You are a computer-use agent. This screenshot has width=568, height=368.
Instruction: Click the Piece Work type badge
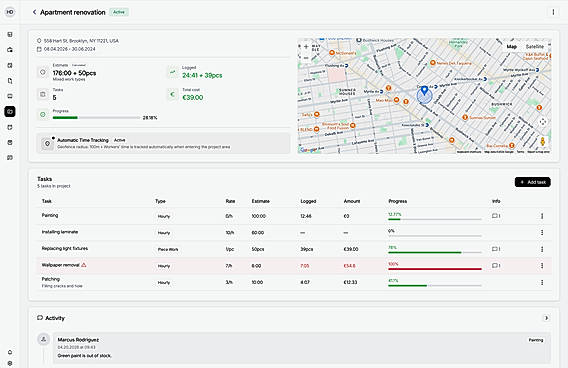click(168, 249)
